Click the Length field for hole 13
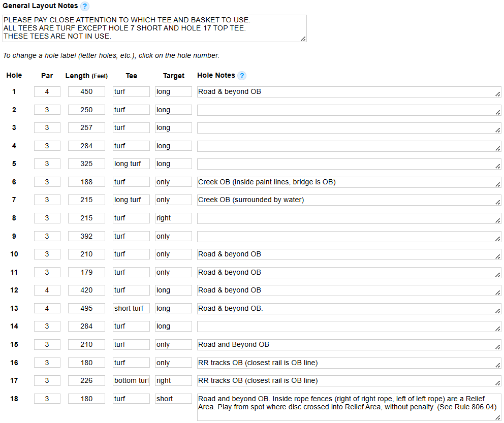The width and height of the screenshot is (504, 423). click(x=86, y=308)
